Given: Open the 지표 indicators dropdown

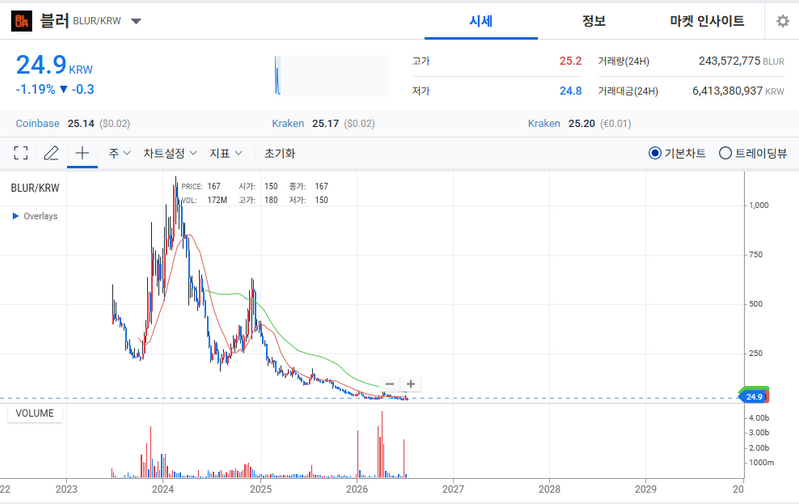Looking at the screenshot, I should point(226,153).
